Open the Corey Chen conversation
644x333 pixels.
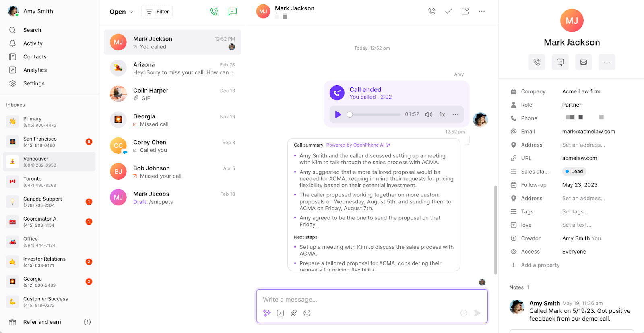173,146
